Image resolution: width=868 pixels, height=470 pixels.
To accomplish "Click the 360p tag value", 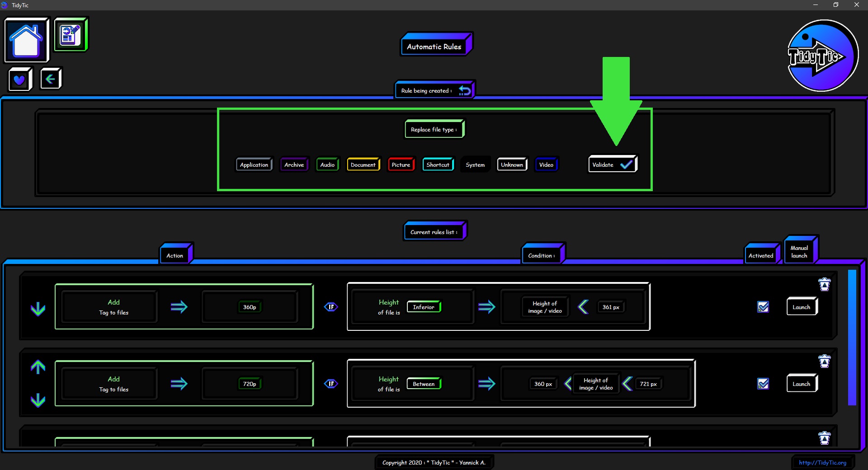I will coord(250,307).
